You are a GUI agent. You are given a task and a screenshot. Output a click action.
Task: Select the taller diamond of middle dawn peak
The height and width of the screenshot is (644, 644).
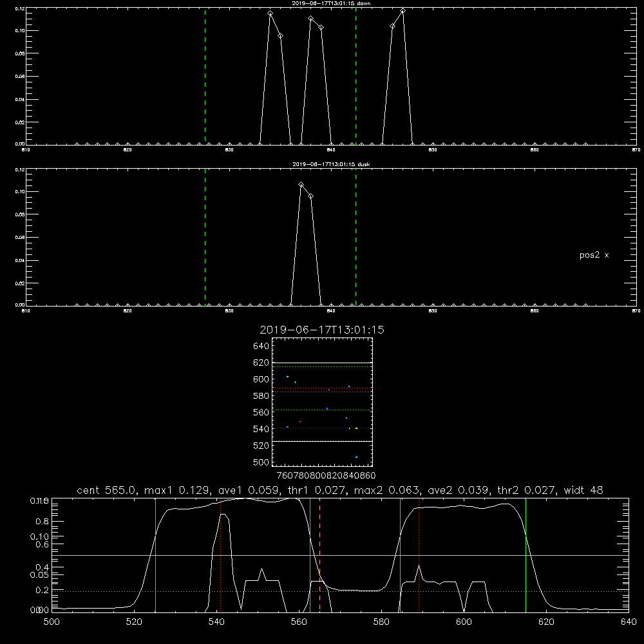coord(311,19)
